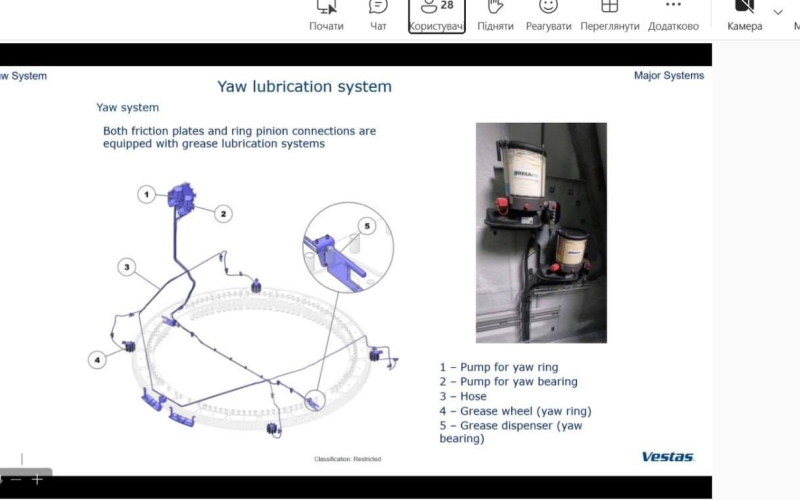The height and width of the screenshot is (500, 800).
Task: Open the Чат panel
Action: pos(378,16)
